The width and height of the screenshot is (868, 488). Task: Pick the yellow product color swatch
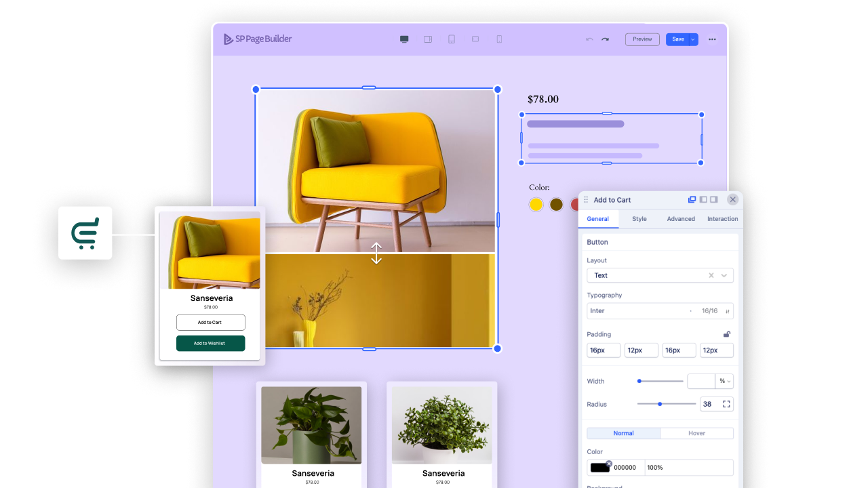[536, 205]
